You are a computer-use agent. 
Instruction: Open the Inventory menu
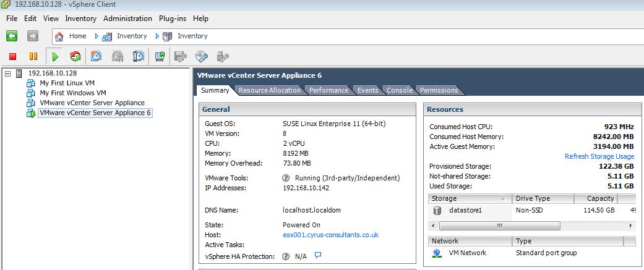(81, 19)
